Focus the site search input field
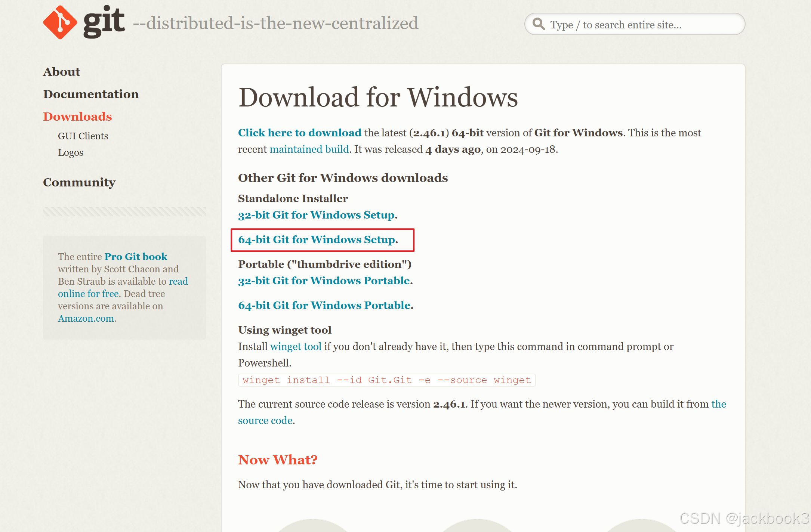This screenshot has height=532, width=811. pos(635,25)
